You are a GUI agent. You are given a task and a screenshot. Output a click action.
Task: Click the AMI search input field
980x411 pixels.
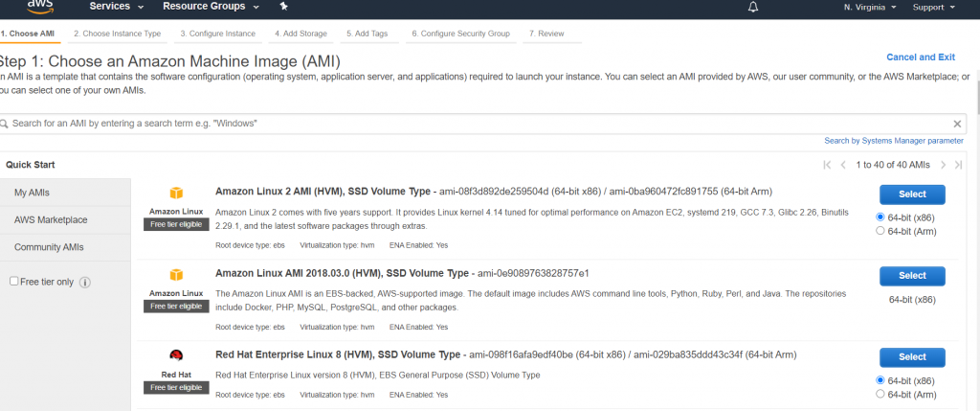(479, 124)
